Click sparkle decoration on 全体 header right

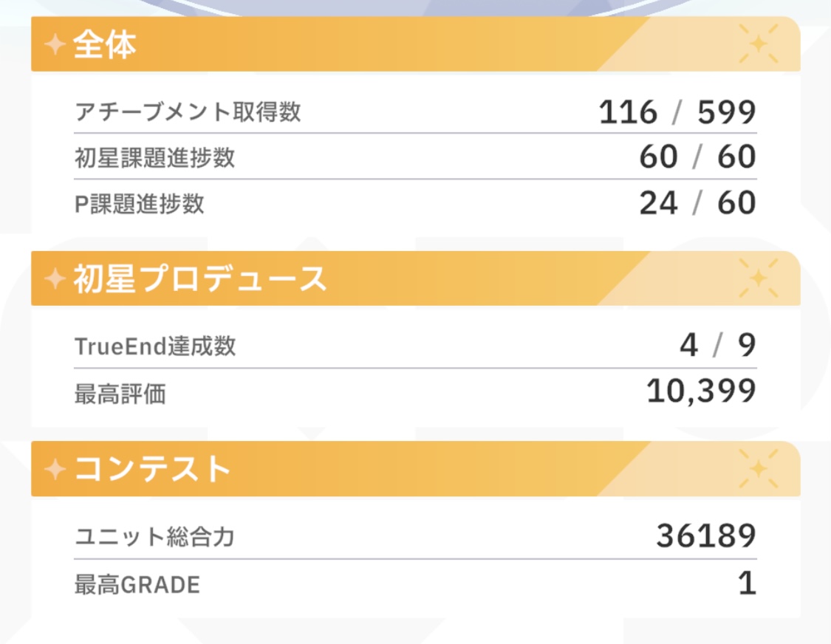[x=758, y=44]
